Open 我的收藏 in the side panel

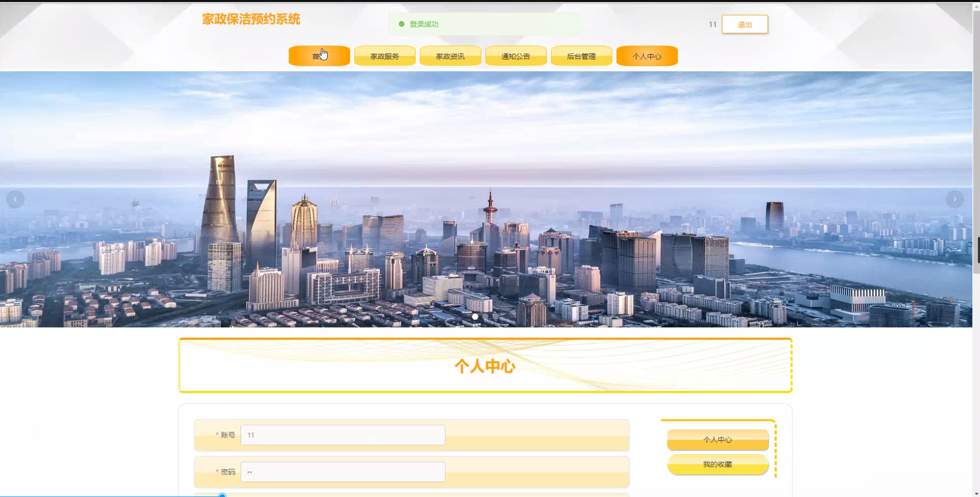pos(718,464)
